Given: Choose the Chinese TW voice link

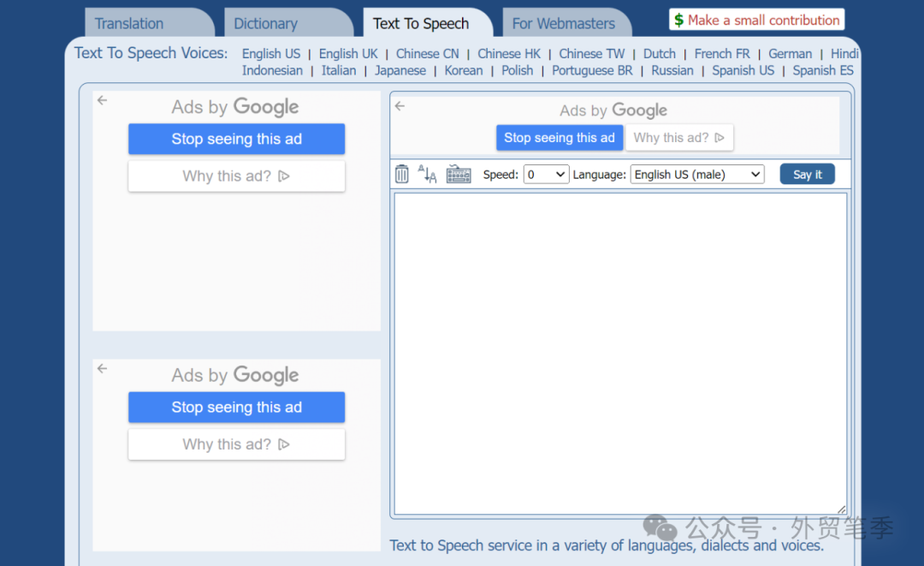Looking at the screenshot, I should point(592,54).
